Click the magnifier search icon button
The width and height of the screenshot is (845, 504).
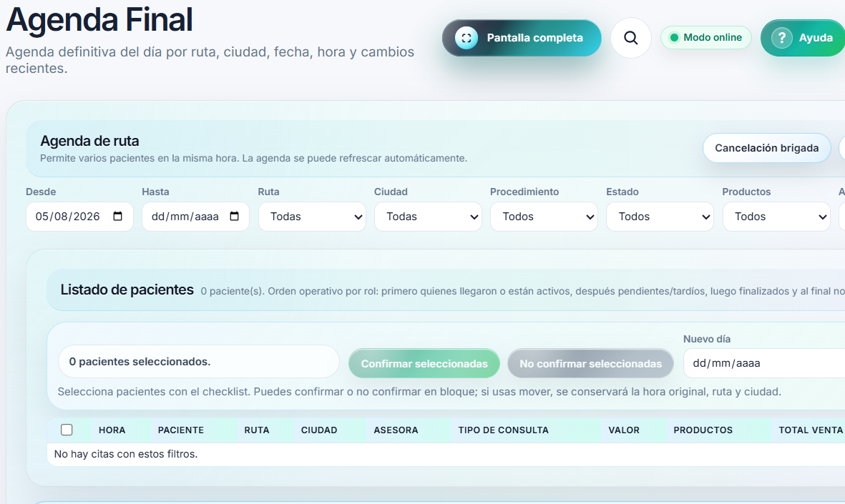pos(630,38)
